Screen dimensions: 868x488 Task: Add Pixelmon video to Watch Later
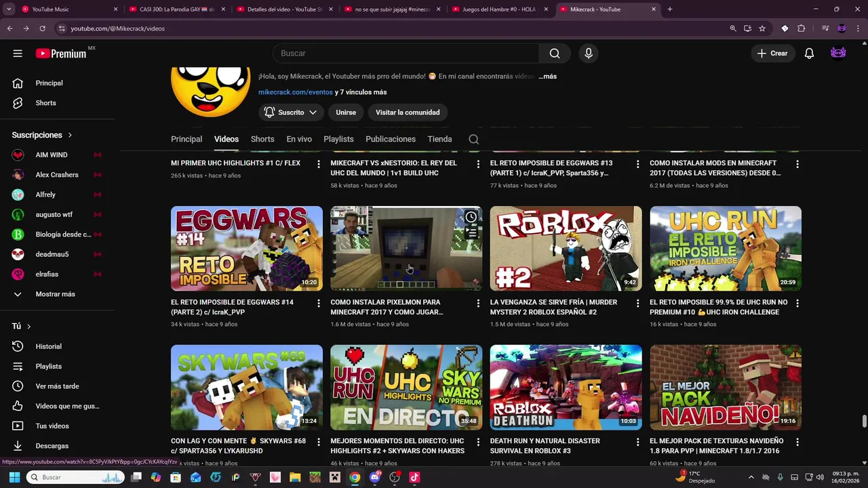pos(471,217)
